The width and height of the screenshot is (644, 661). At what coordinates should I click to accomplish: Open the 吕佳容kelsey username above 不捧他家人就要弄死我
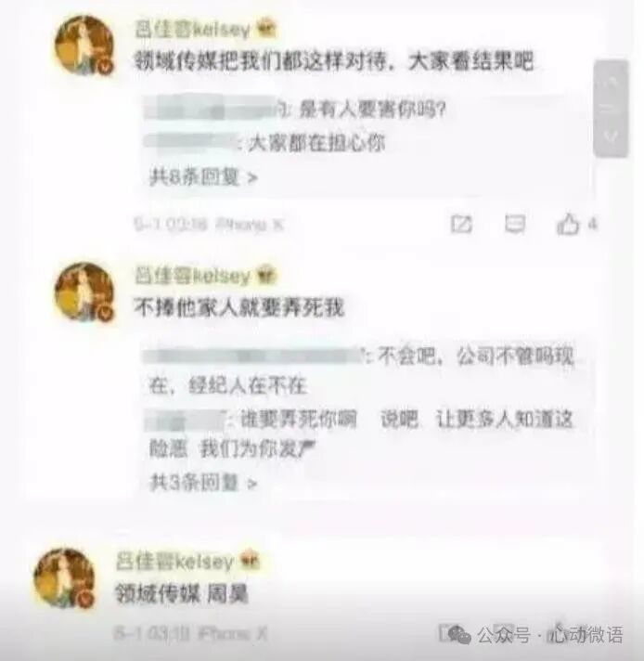point(192,276)
